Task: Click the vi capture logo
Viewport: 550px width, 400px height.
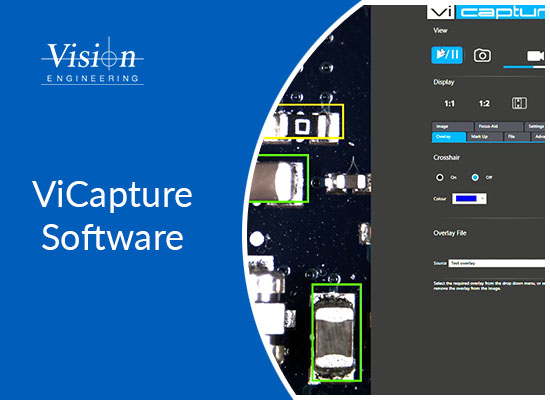Action: (x=486, y=13)
